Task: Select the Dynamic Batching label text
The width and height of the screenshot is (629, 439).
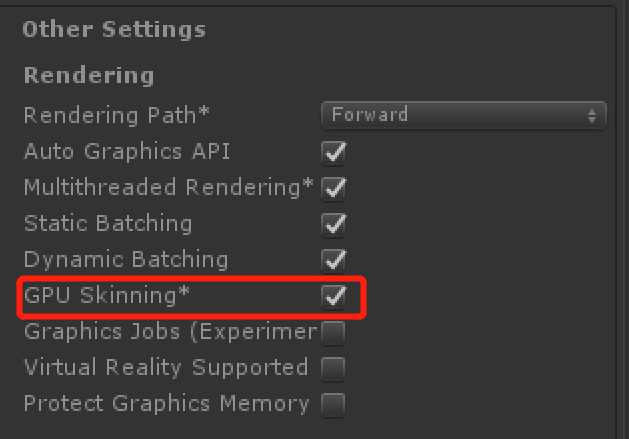Action: [126, 259]
